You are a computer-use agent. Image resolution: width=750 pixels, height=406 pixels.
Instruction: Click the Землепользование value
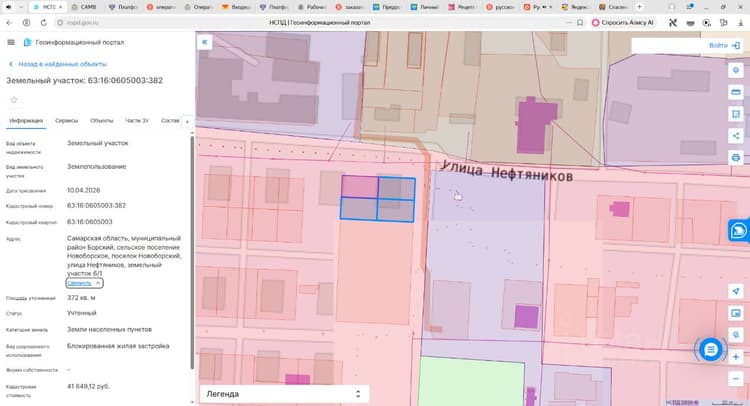coord(97,167)
